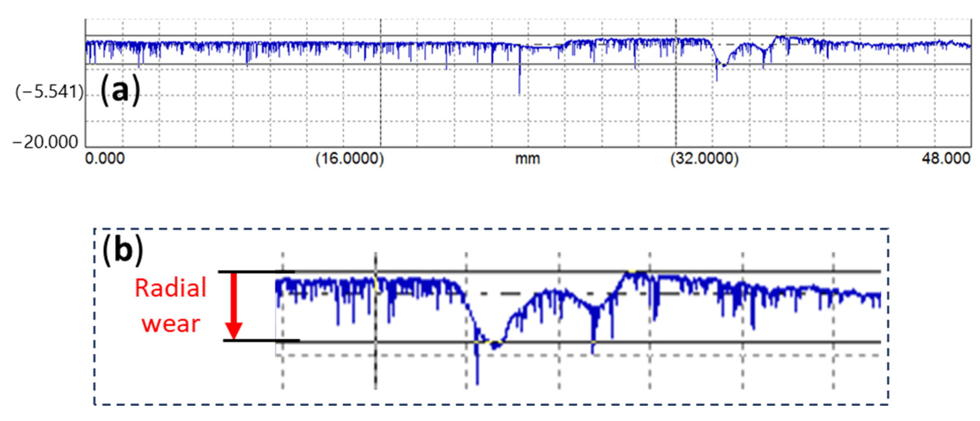The height and width of the screenshot is (421, 980).
Task: Click the (a) panel label
Action: point(120,92)
